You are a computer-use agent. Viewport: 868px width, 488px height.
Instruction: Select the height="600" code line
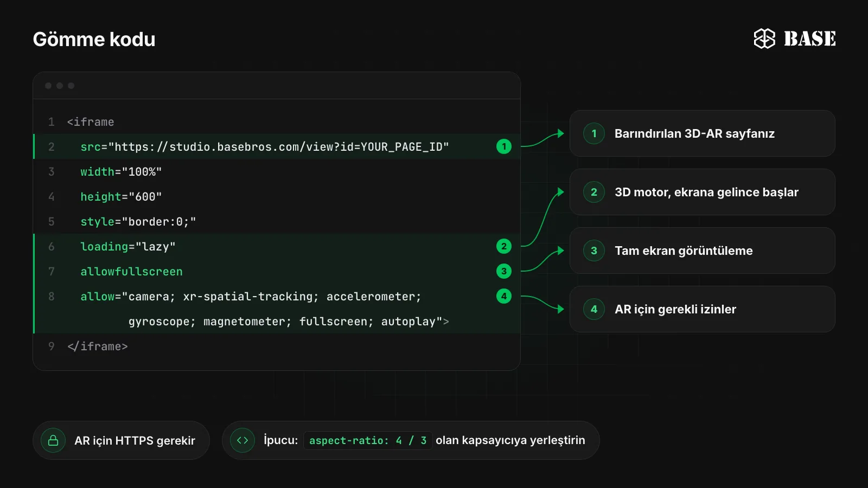[x=277, y=196]
